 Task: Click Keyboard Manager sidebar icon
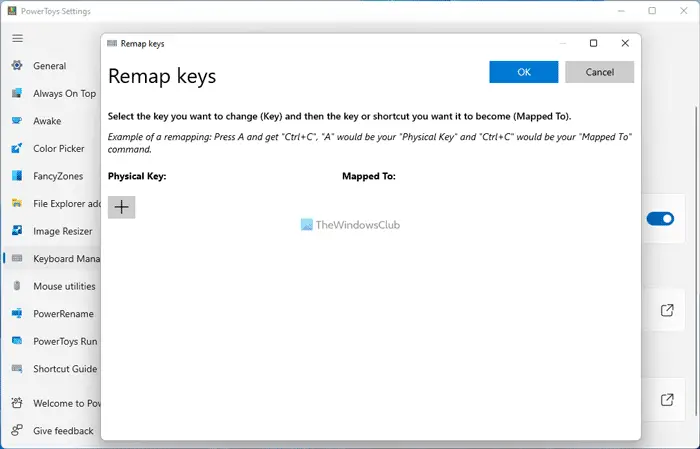coord(17,258)
